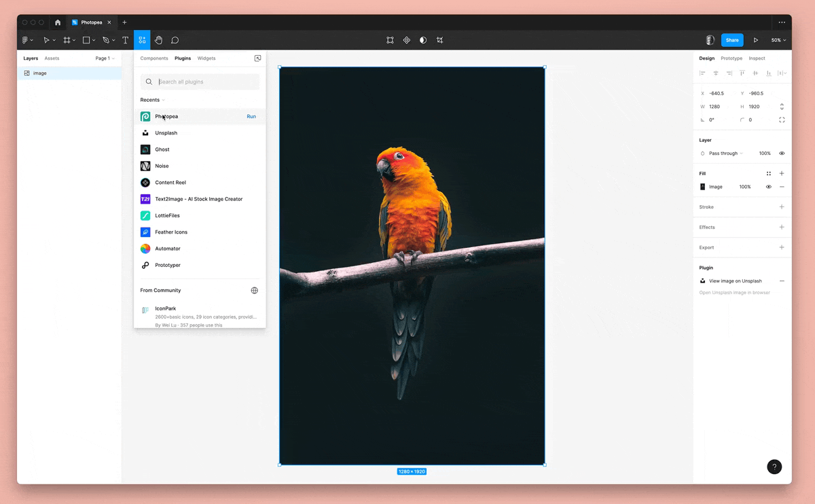Select the Comment tool
Image resolution: width=815 pixels, height=504 pixels.
click(175, 40)
